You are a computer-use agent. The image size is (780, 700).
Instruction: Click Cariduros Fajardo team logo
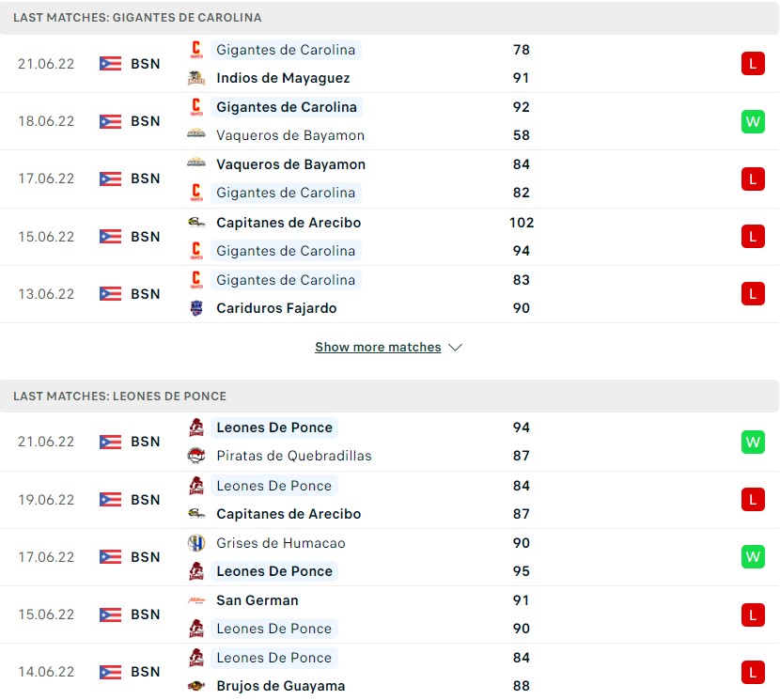pyautogui.click(x=196, y=308)
